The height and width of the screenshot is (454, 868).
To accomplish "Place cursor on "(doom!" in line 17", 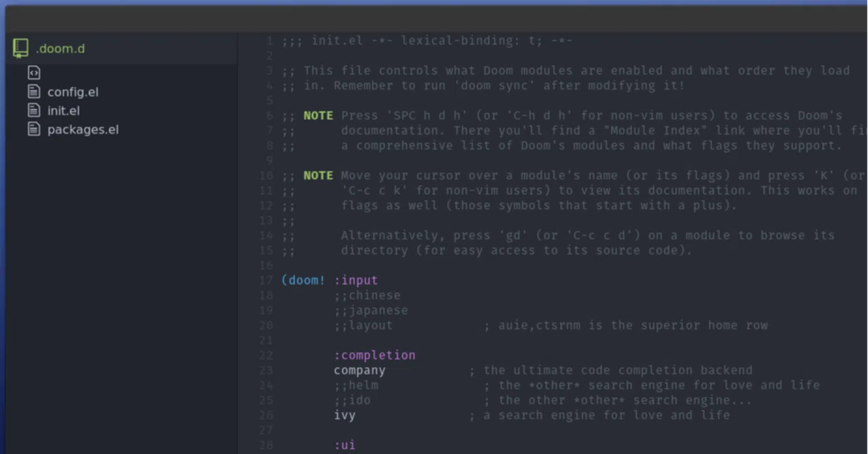I will (x=303, y=280).
